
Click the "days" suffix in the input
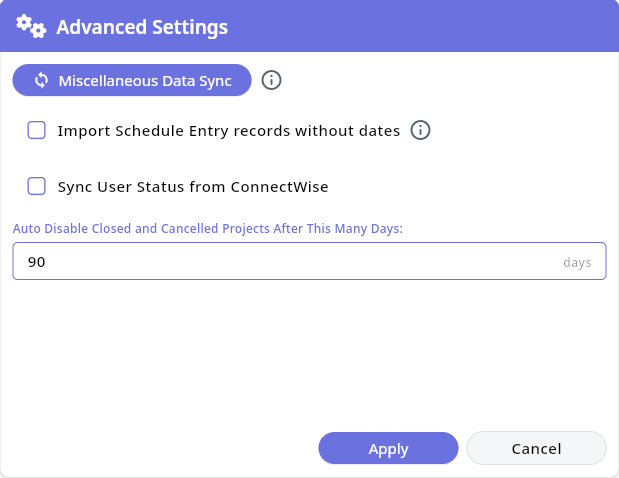[x=577, y=263]
